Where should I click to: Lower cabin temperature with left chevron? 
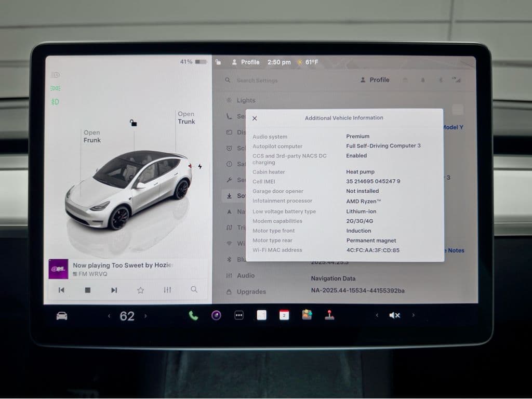click(x=109, y=316)
